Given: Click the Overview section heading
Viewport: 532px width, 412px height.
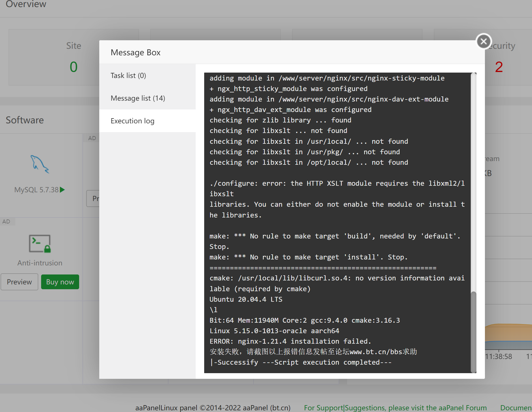Looking at the screenshot, I should coord(26,4).
